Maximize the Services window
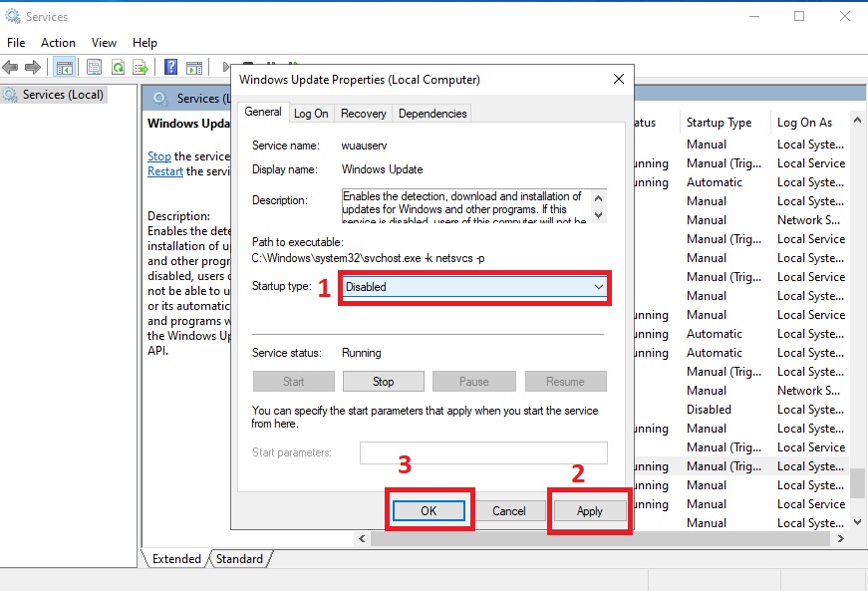Image resolution: width=868 pixels, height=591 pixels. (x=799, y=16)
